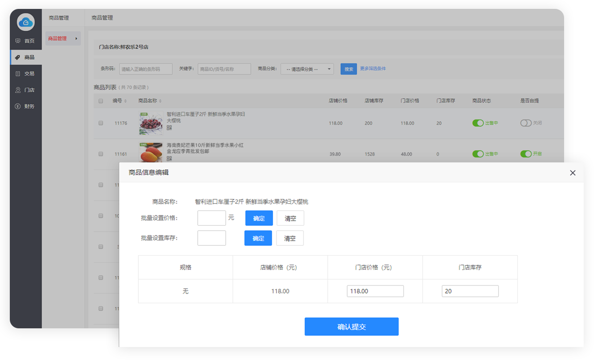Click the 无 spec cell in dialog
Image resolution: width=598 pixels, height=364 pixels.
coord(186,291)
